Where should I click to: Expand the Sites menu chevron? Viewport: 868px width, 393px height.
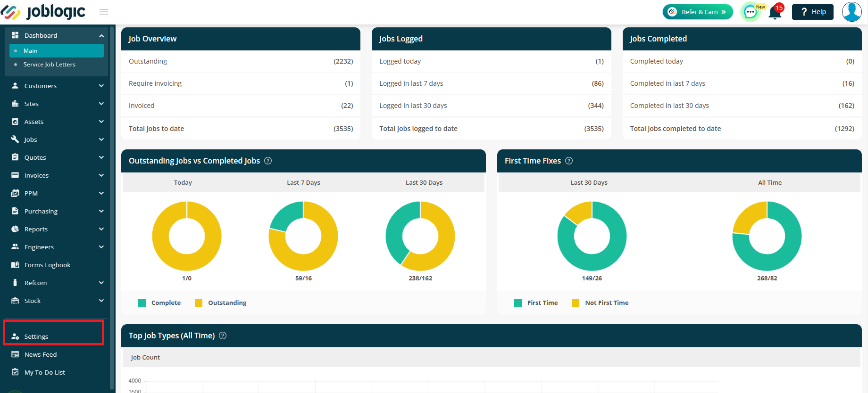[101, 104]
